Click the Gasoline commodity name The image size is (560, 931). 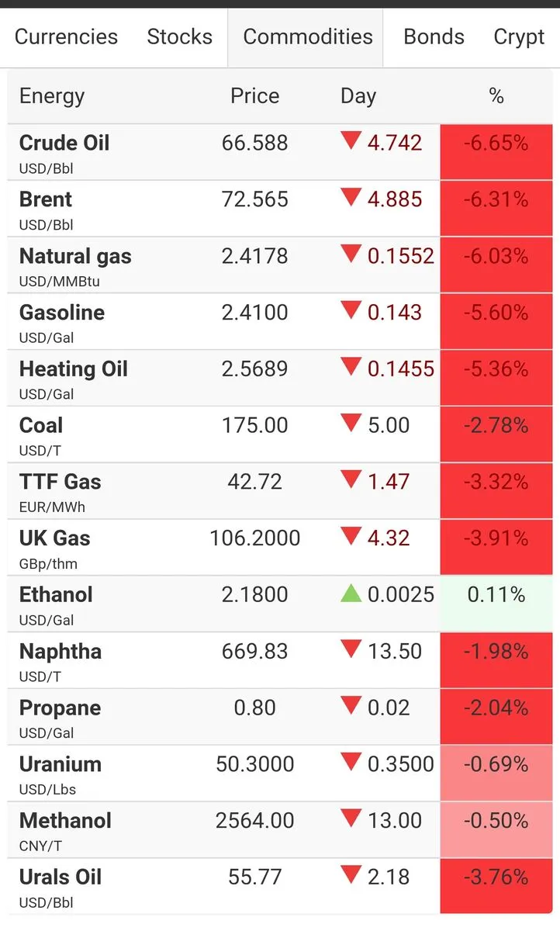(62, 313)
